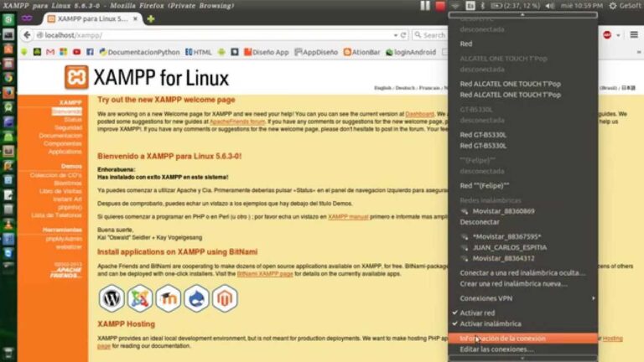The width and height of the screenshot is (644, 362).
Task: Select the Magento installer icon
Action: [x=225, y=297]
